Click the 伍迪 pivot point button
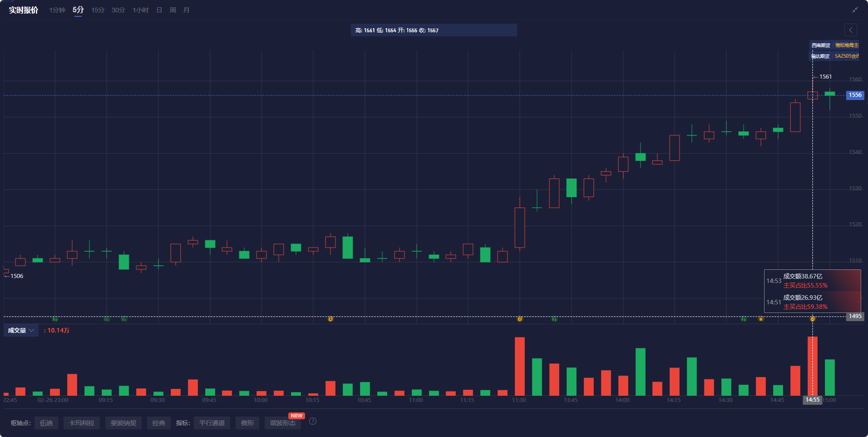 [46, 422]
